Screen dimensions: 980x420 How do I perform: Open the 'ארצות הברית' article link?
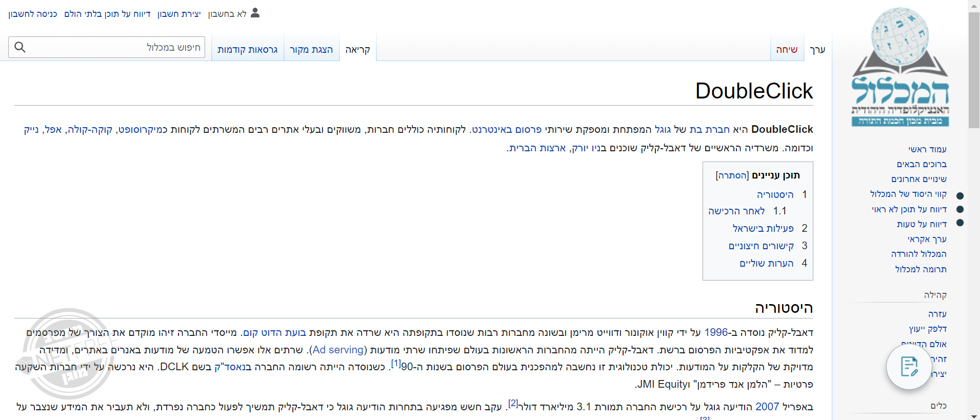click(x=537, y=148)
